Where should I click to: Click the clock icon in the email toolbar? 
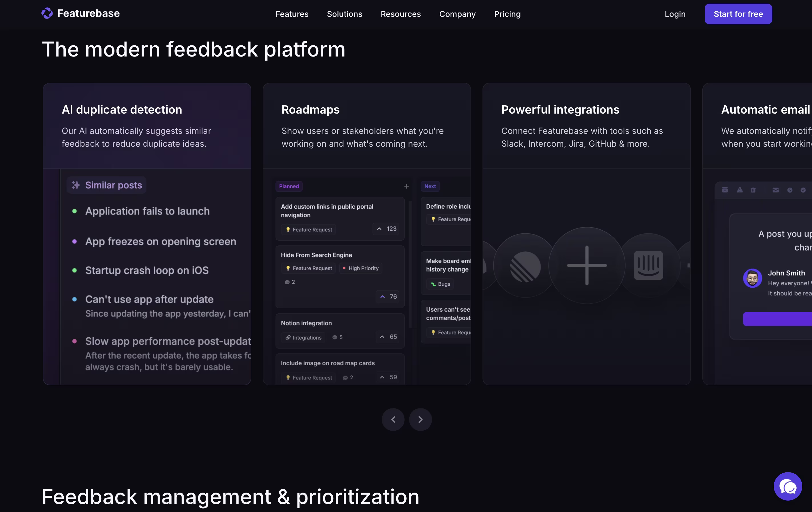point(790,190)
